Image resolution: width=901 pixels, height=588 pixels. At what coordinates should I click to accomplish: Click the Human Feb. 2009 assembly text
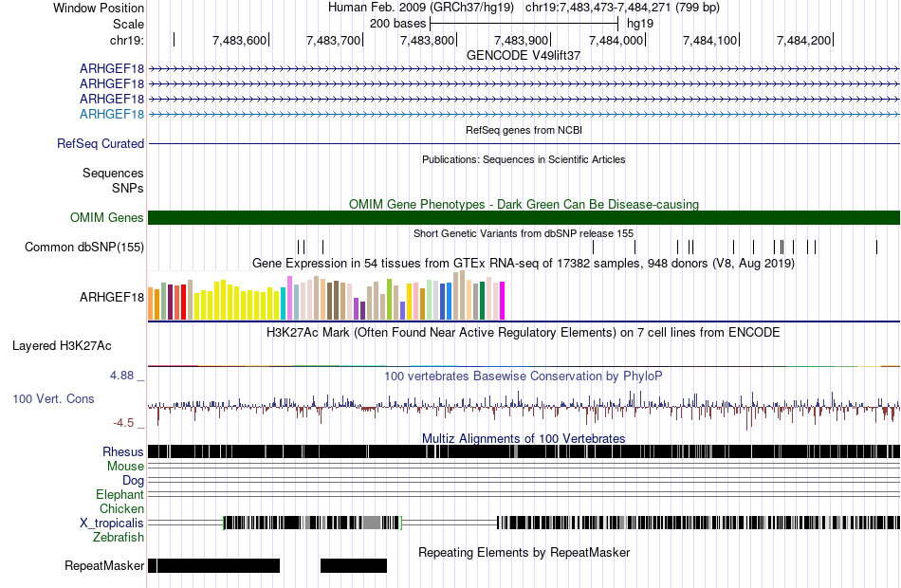point(420,8)
